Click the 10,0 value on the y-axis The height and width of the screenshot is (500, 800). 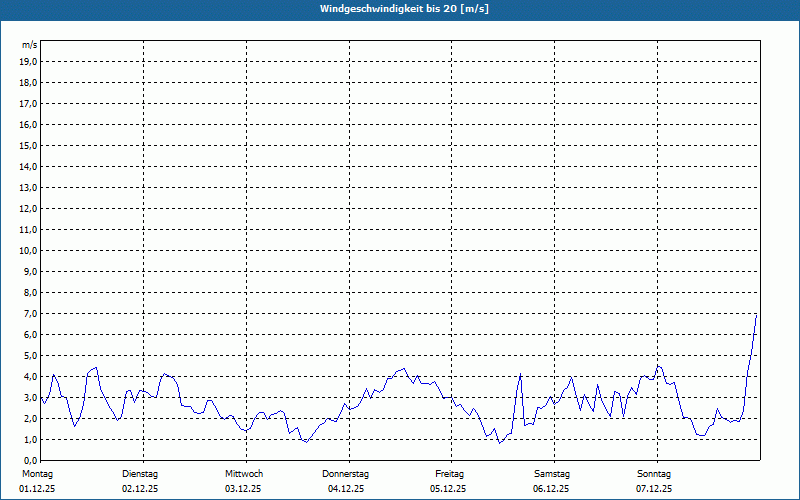coord(28,250)
